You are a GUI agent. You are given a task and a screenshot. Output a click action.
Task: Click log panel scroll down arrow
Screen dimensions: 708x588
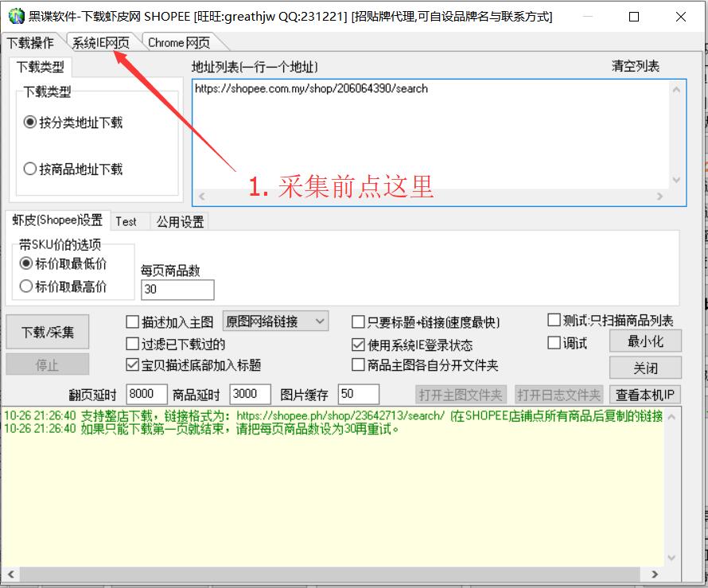pos(671,557)
